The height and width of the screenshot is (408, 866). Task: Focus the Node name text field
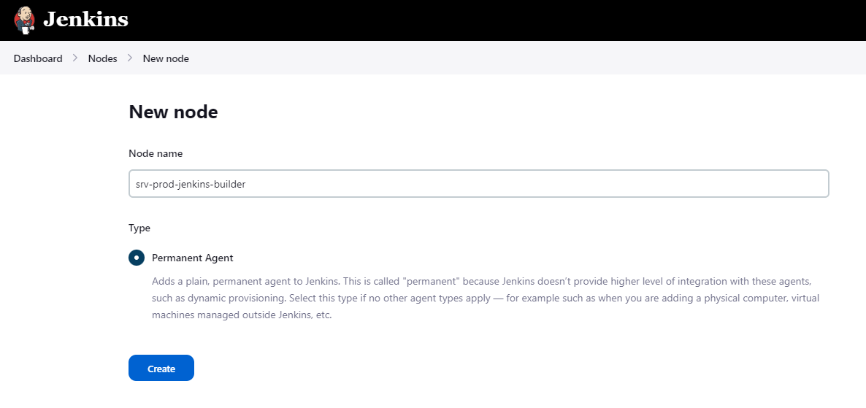478,184
